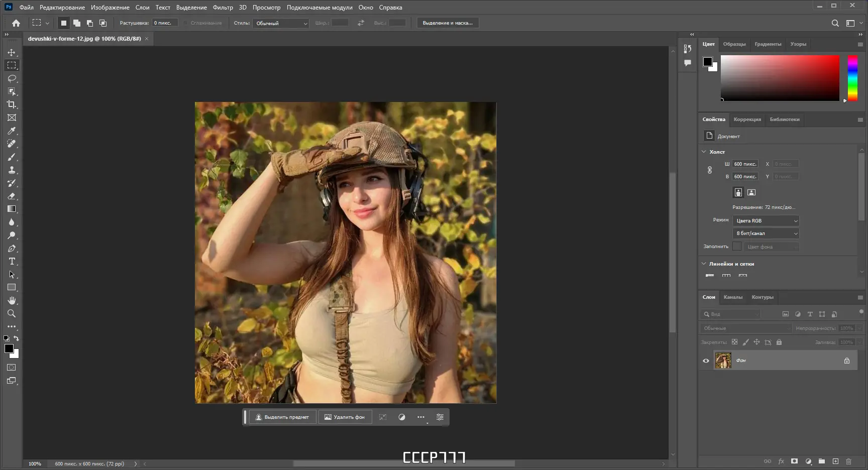Viewport: 868px width, 470px height.
Task: Select the Eyedropper tool
Action: click(x=12, y=131)
